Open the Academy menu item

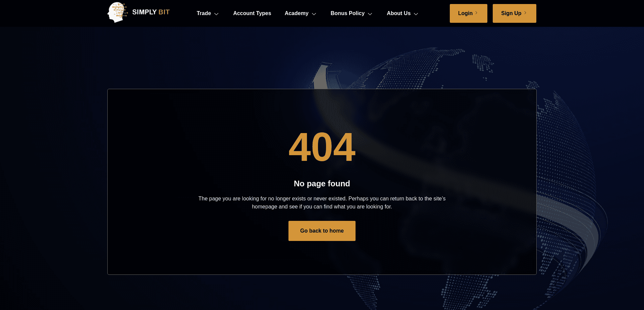297,13
